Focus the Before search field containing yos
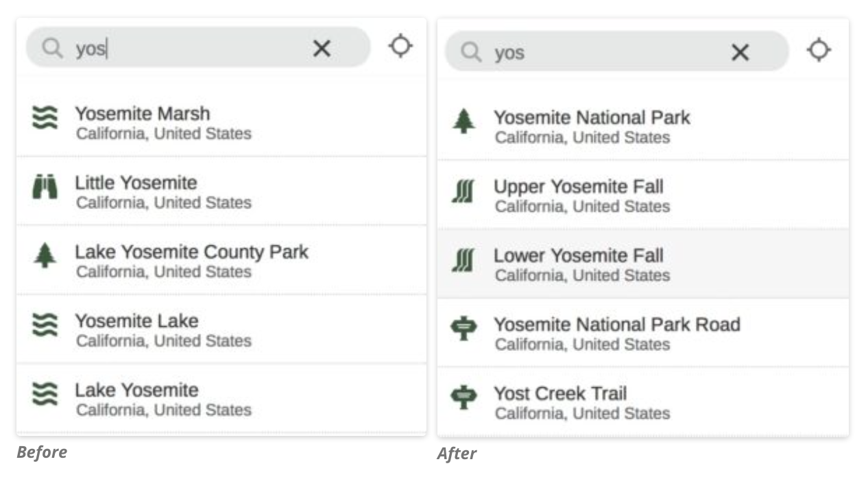Viewport: 868px width, 477px height. tap(198, 48)
